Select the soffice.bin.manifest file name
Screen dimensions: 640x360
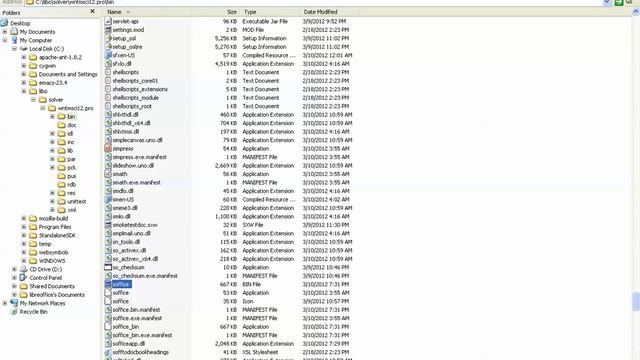136,310
